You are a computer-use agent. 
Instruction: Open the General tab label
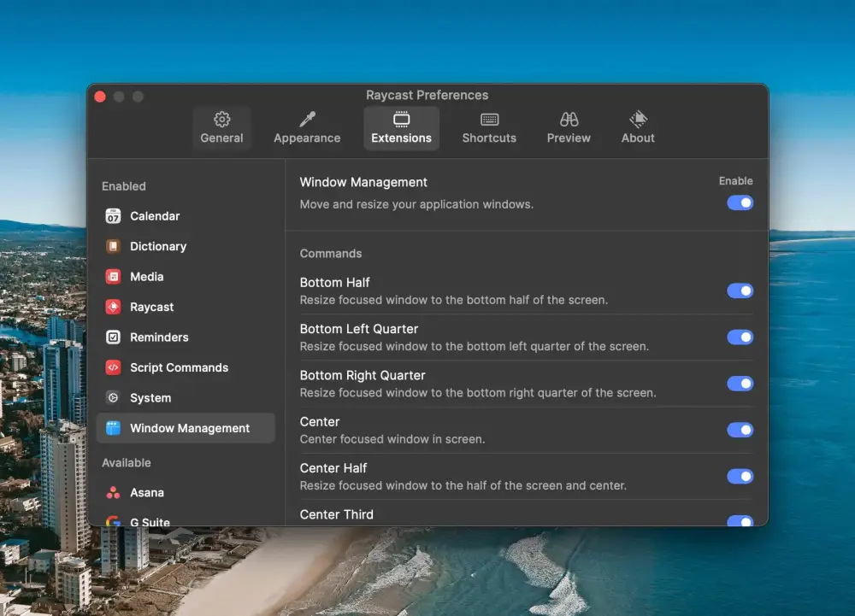point(221,138)
